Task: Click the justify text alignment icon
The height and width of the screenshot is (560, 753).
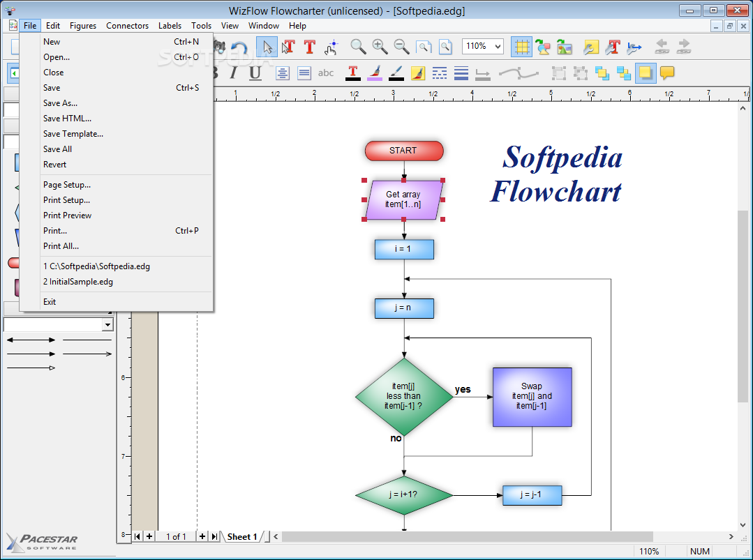Action: (304, 73)
